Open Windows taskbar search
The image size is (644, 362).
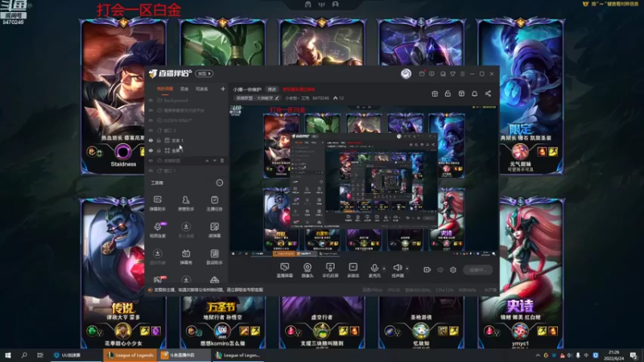click(x=24, y=355)
